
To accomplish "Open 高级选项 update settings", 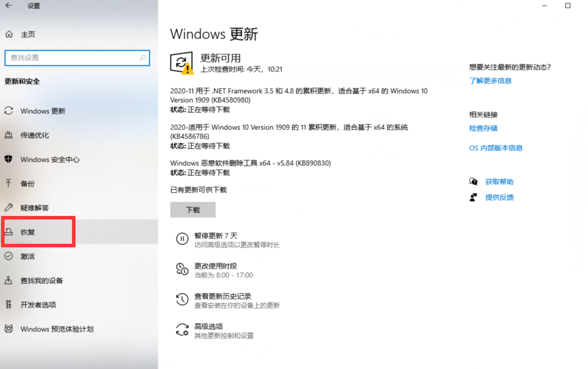I will [x=208, y=327].
